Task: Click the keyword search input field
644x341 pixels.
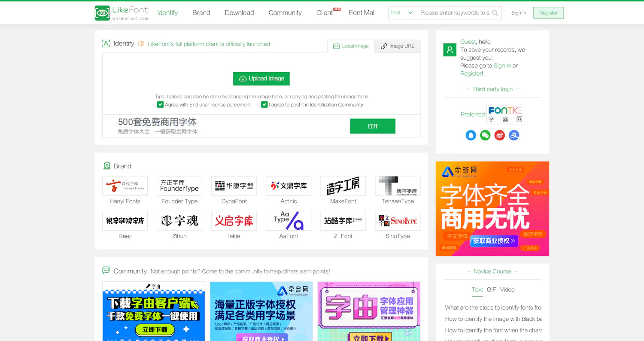Action: click(x=455, y=13)
